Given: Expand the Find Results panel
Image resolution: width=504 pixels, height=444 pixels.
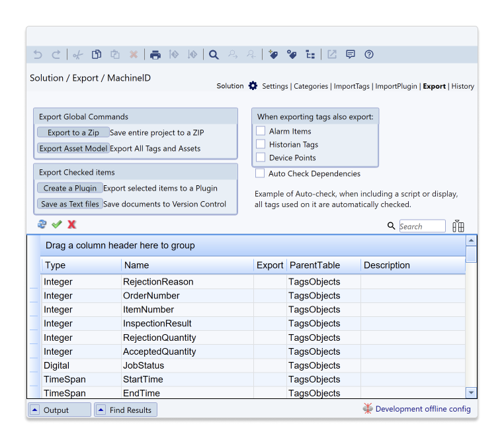Looking at the screenshot, I should click(125, 410).
